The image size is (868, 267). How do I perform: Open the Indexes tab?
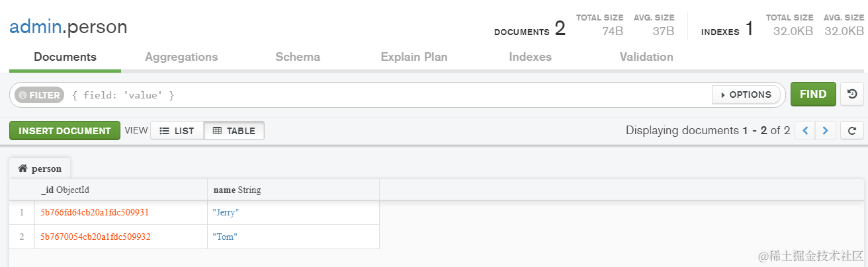530,57
